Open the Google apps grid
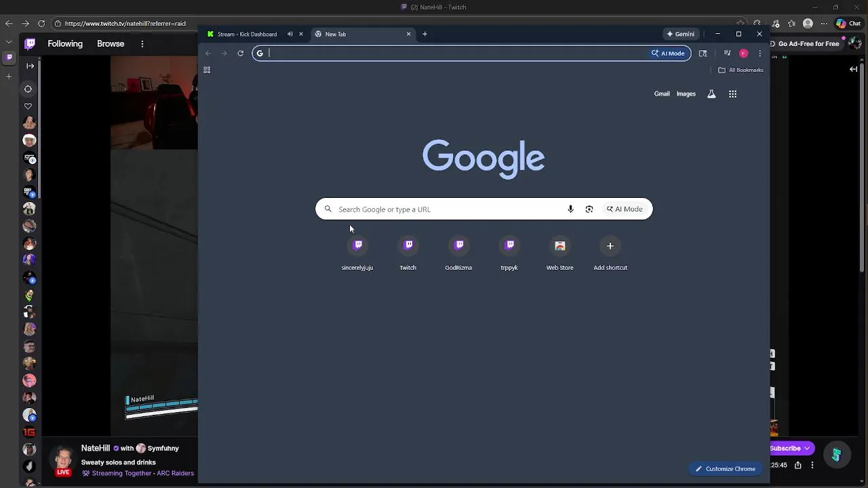The width and height of the screenshot is (868, 488). pos(732,94)
